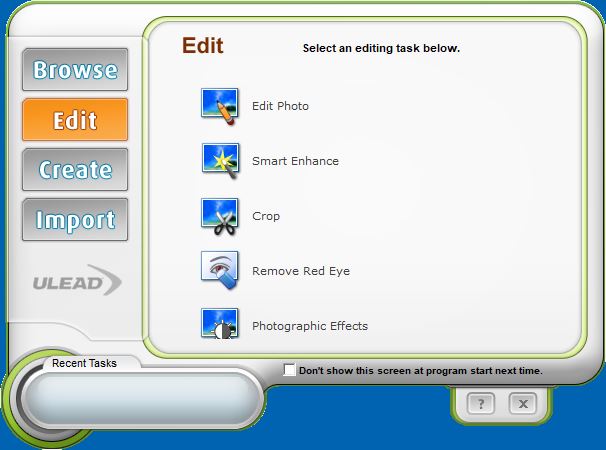Viewport: 606px width, 450px height.
Task: Switch to the Create section
Action: coord(75,169)
